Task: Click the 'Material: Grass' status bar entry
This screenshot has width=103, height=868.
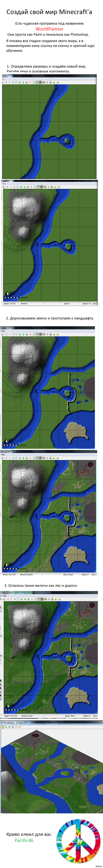Action: [27, 716]
